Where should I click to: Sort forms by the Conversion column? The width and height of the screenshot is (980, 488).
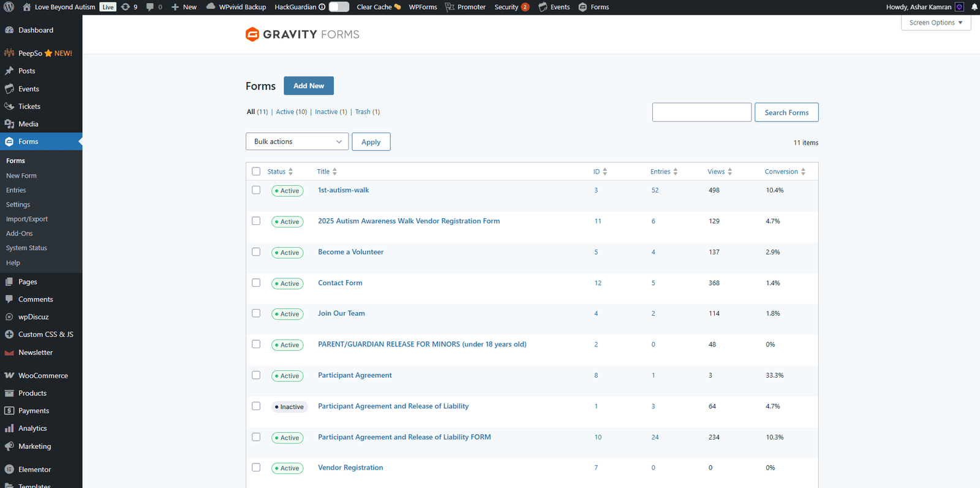point(785,172)
